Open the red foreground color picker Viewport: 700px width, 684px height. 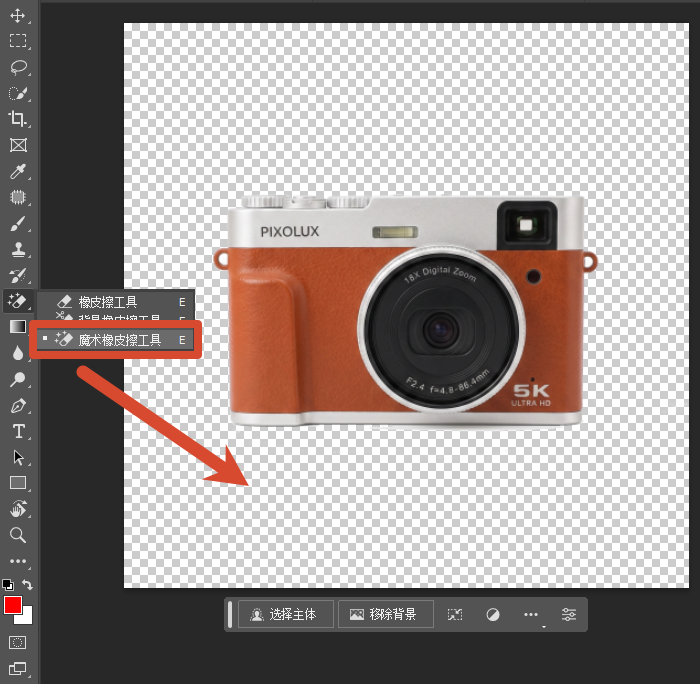[12, 605]
